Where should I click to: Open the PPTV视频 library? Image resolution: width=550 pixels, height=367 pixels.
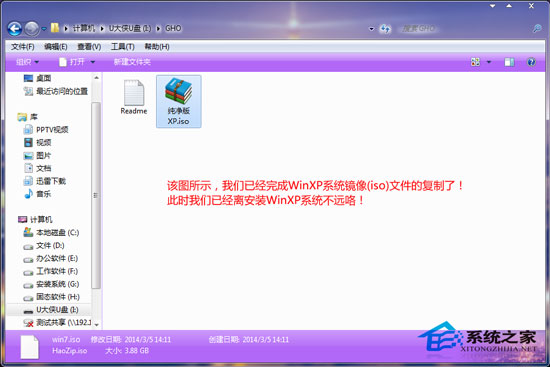pos(46,130)
